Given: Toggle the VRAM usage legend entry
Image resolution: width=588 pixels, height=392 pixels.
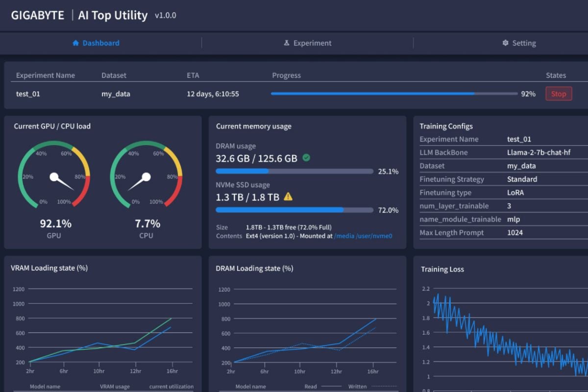Looking at the screenshot, I should click(114, 386).
